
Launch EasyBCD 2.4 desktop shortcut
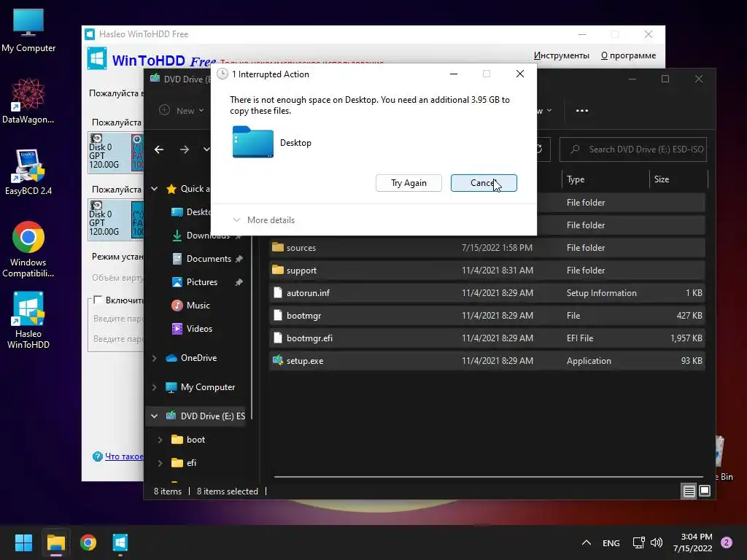pyautogui.click(x=28, y=172)
